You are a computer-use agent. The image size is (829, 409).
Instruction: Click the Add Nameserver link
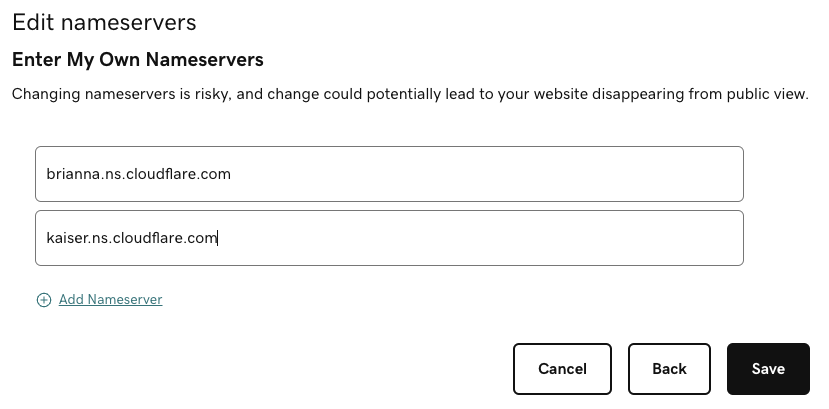[x=110, y=299]
